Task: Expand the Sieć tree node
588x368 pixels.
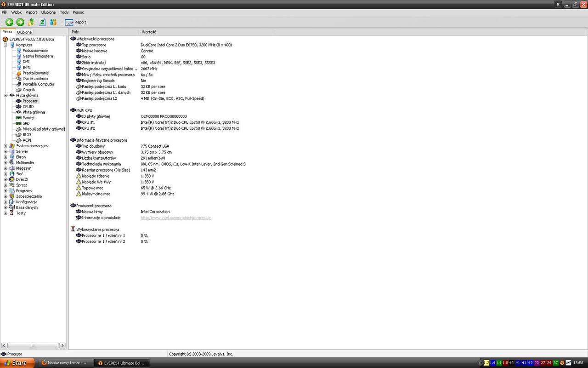Action: pyautogui.click(x=6, y=174)
